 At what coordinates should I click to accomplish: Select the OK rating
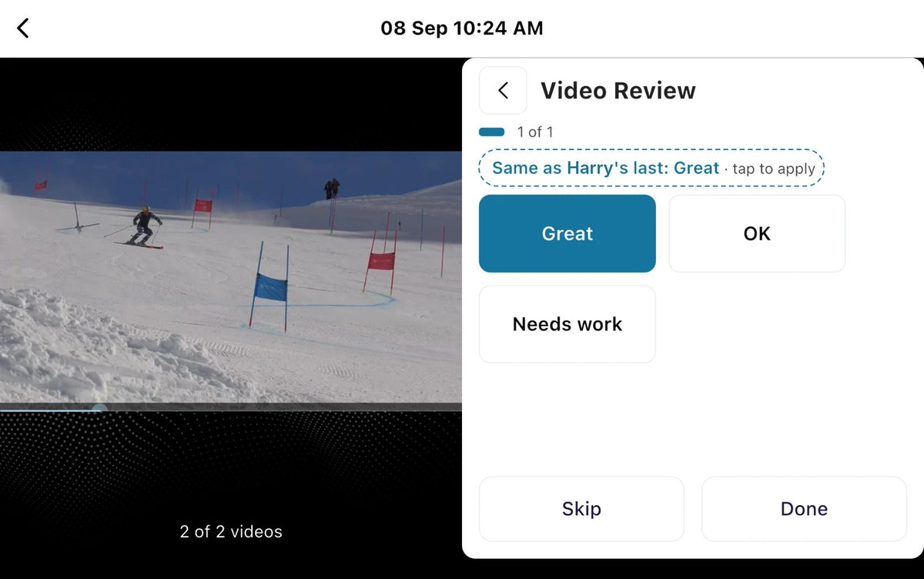pos(757,233)
